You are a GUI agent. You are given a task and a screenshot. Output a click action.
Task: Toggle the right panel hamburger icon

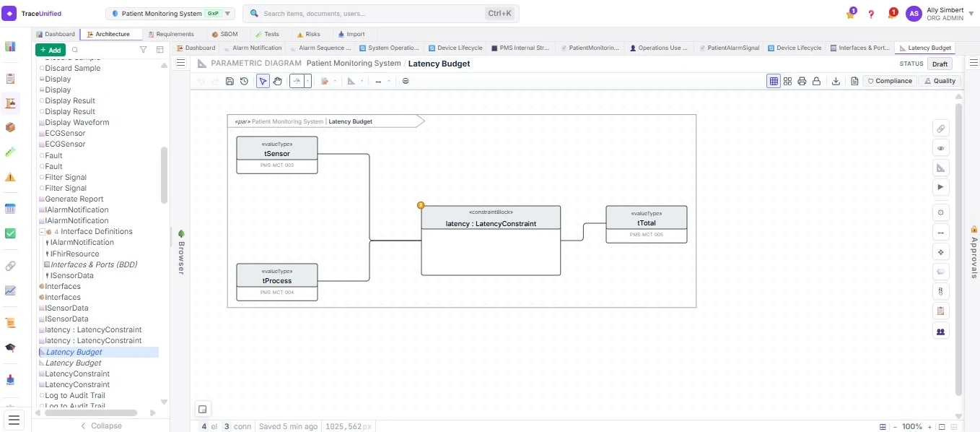coord(972,64)
